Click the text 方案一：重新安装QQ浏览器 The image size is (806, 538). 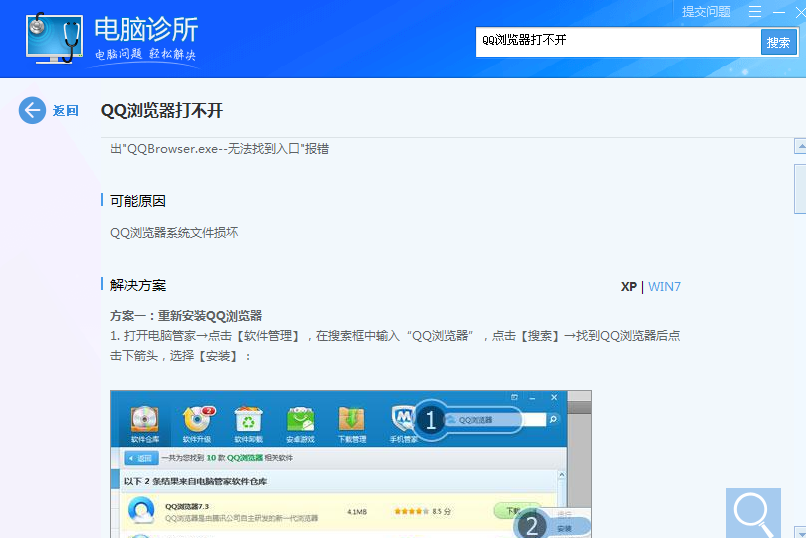(x=186, y=316)
